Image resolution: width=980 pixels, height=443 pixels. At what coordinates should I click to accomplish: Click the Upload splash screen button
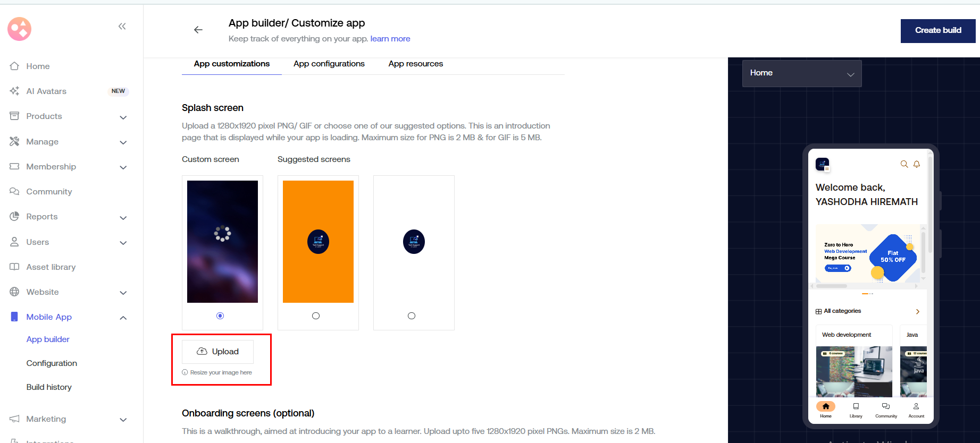[218, 352]
